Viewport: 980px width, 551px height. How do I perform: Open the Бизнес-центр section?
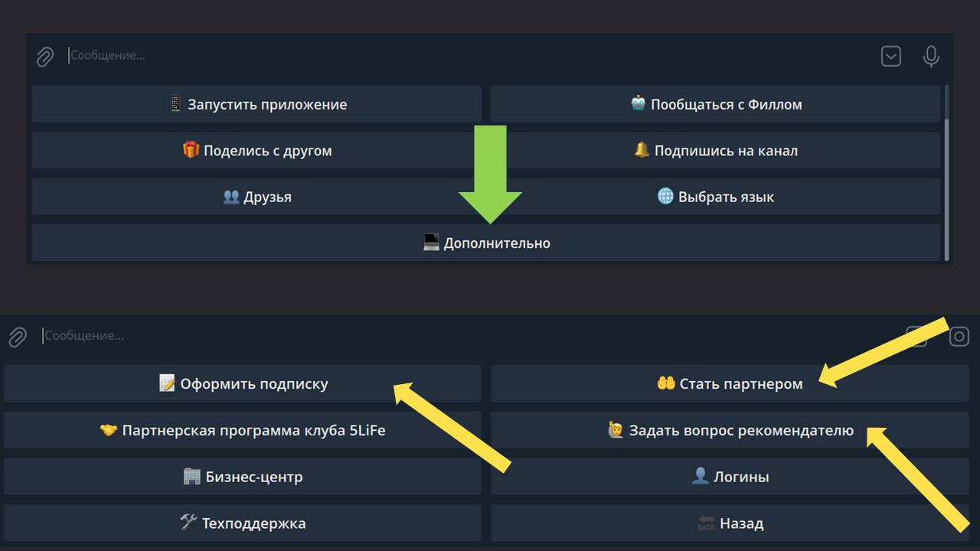(x=243, y=477)
